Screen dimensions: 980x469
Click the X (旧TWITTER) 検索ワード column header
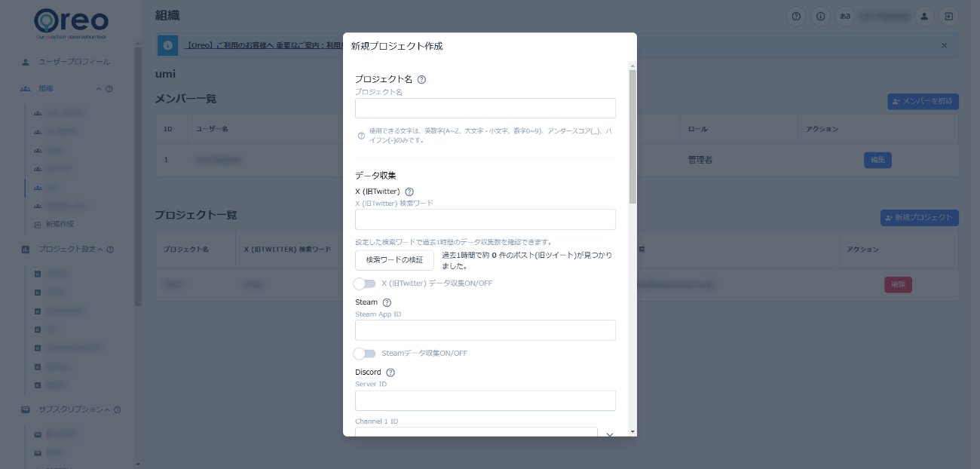click(287, 249)
